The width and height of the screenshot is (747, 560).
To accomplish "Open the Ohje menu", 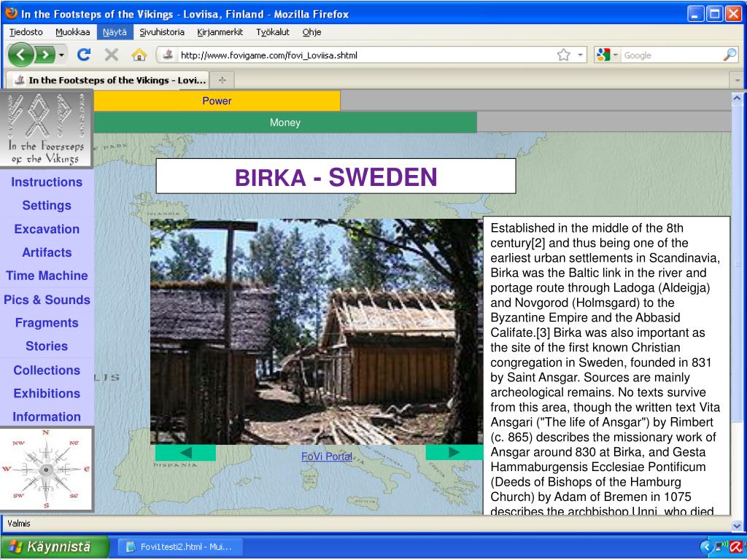I will coord(311,32).
